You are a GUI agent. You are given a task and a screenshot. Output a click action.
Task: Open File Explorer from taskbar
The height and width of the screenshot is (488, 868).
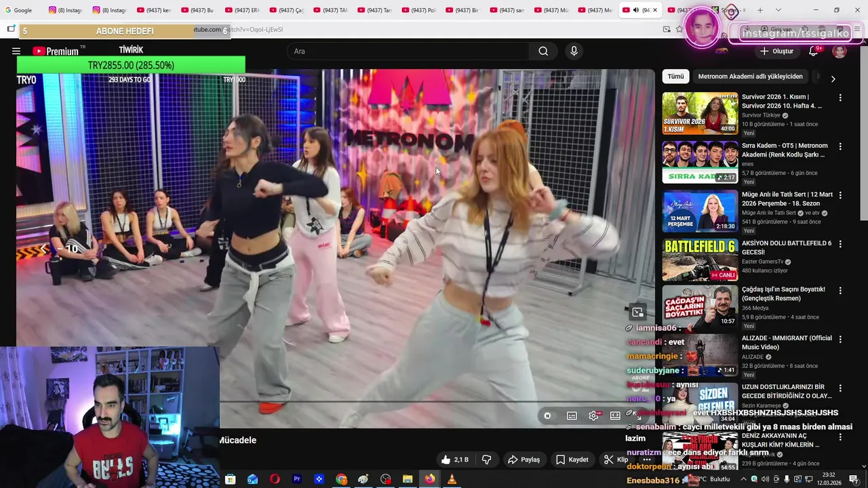pos(408,479)
